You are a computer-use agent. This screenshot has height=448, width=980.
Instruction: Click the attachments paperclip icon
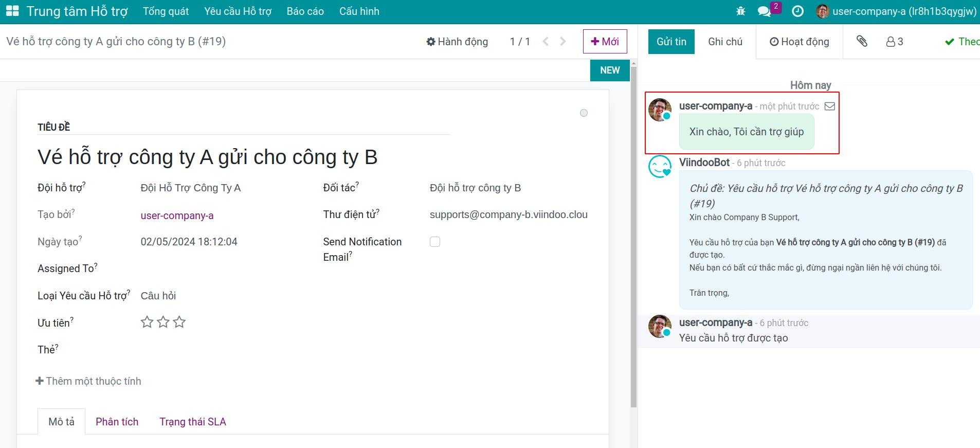coord(862,41)
